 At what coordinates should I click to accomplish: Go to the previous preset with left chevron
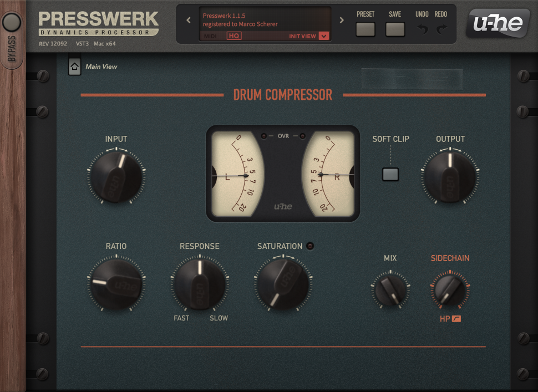[x=188, y=21]
